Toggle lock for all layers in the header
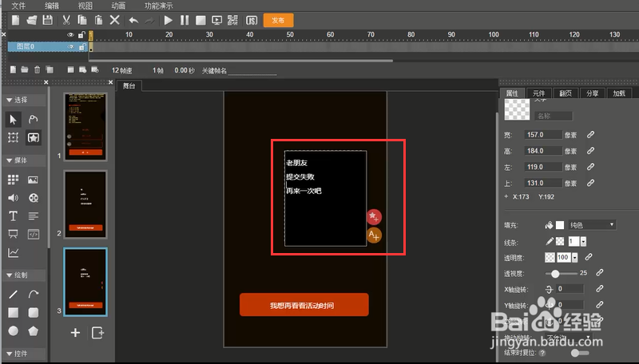 (81, 35)
